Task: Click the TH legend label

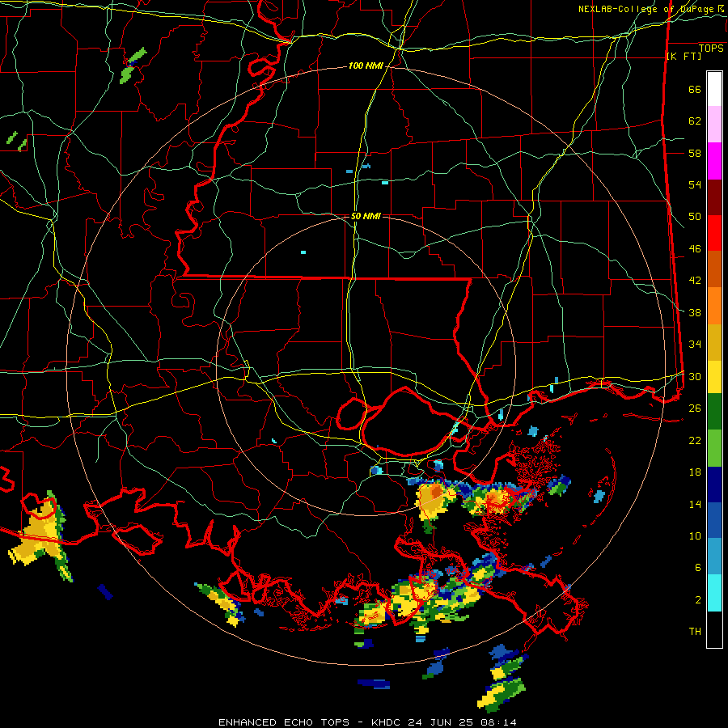Action: pos(695,632)
